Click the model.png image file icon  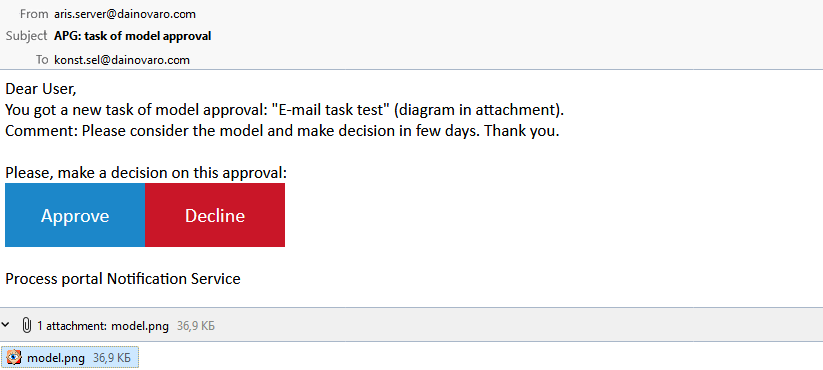click(x=14, y=358)
